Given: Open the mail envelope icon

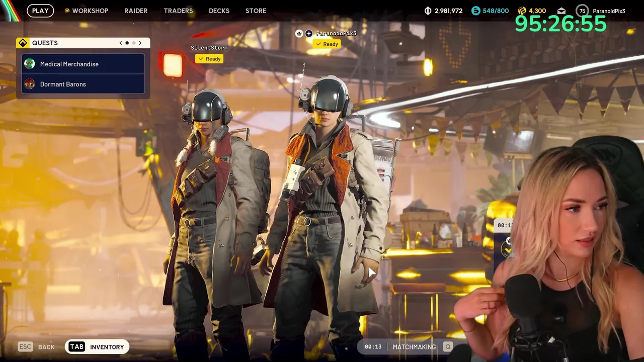Looking at the screenshot, I should tap(561, 11).
